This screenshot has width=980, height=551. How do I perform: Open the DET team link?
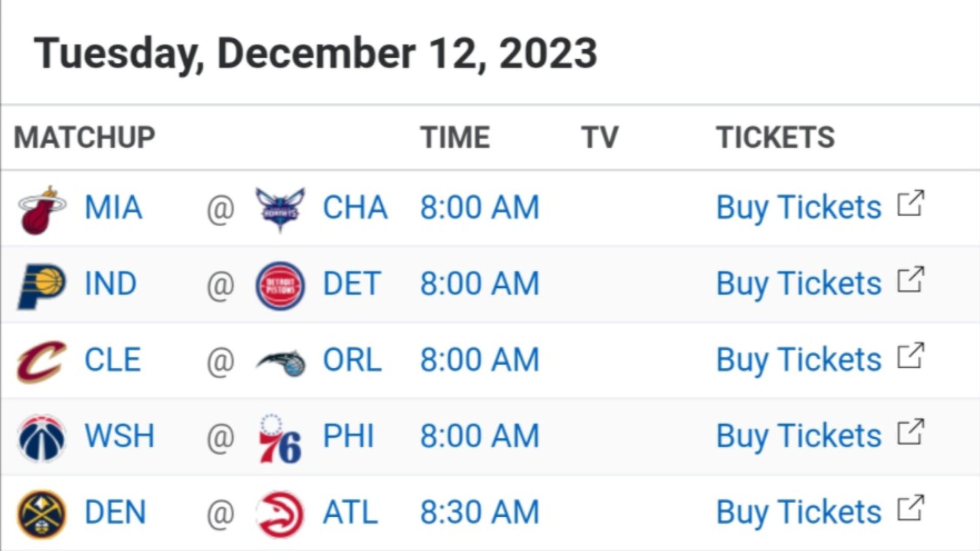click(352, 284)
